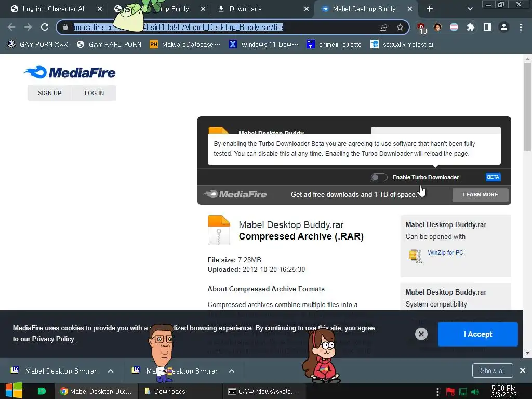This screenshot has width=532, height=399.
Task: Reload the MediaFire page
Action: coord(45,27)
